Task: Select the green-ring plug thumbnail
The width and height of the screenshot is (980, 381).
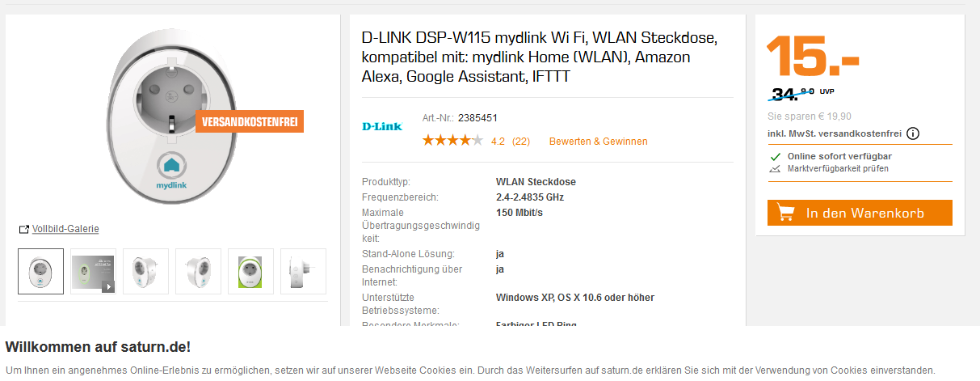Action: pos(250,271)
